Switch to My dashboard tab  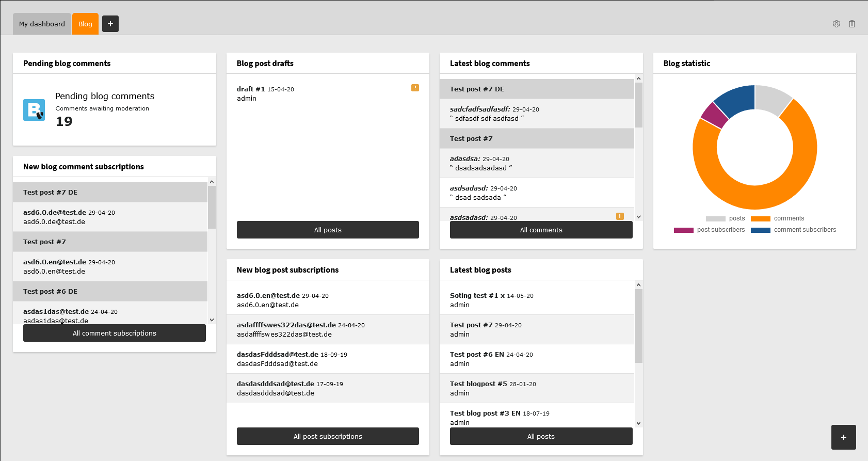click(42, 24)
